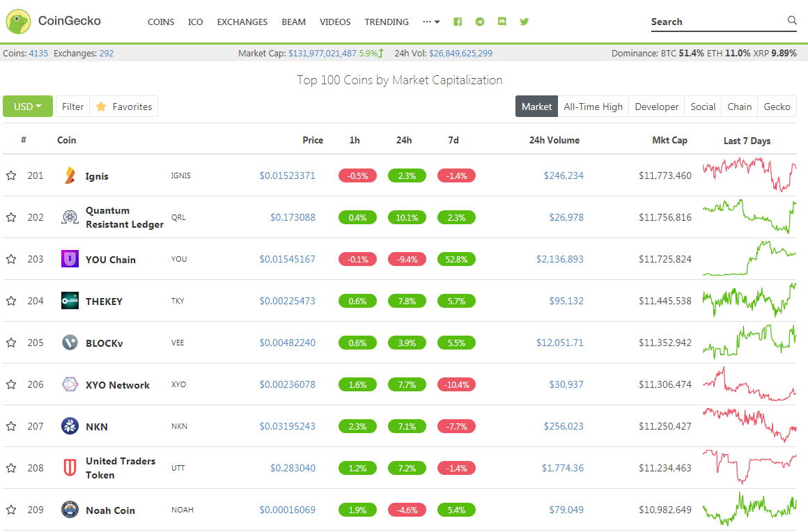Open the Facebook social icon

click(458, 22)
